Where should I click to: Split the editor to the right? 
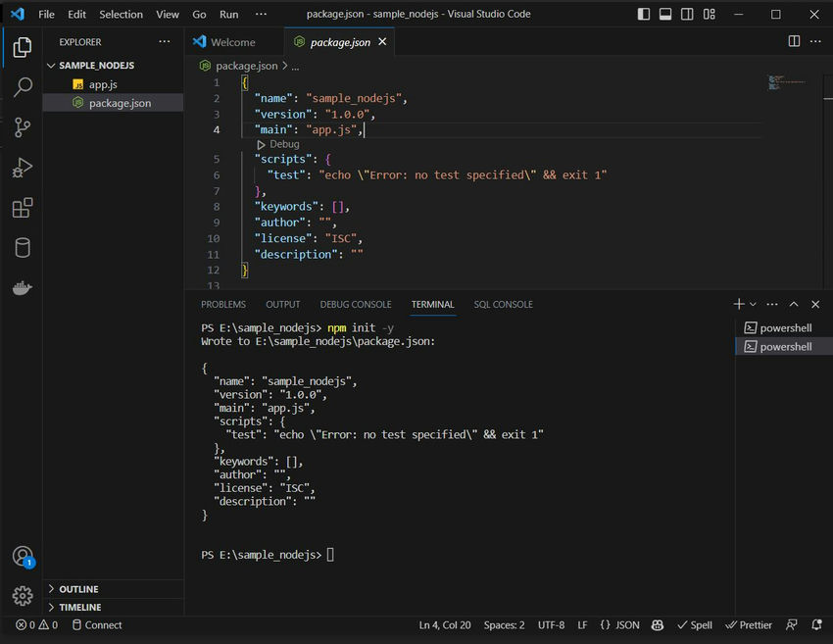(x=794, y=41)
